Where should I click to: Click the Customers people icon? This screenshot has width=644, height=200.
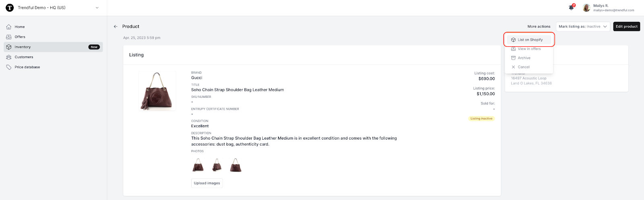[x=9, y=57]
